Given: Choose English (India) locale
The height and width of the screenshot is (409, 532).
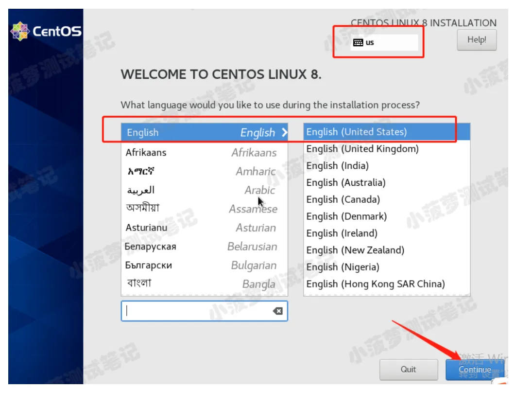Looking at the screenshot, I should tap(387, 166).
